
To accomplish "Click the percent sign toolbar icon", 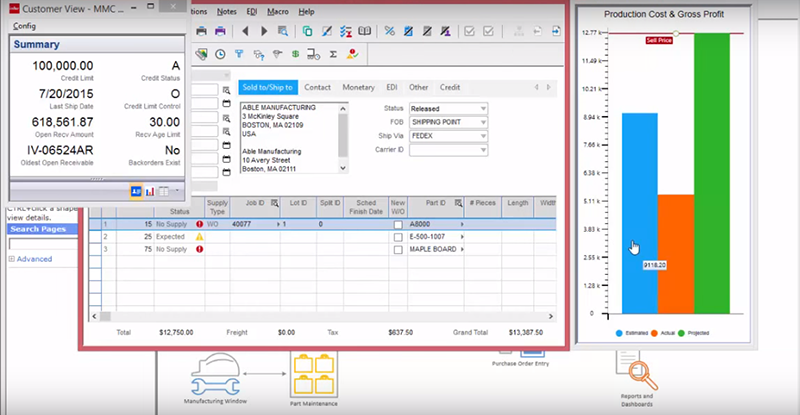I will click(x=389, y=31).
